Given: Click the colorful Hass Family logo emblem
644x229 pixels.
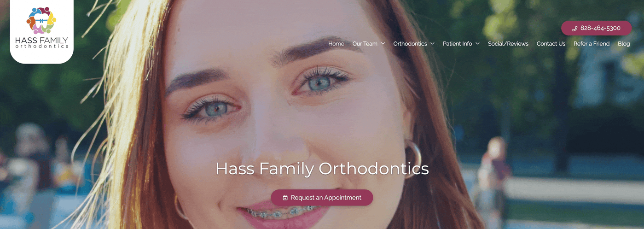Looking at the screenshot, I should pos(41,20).
